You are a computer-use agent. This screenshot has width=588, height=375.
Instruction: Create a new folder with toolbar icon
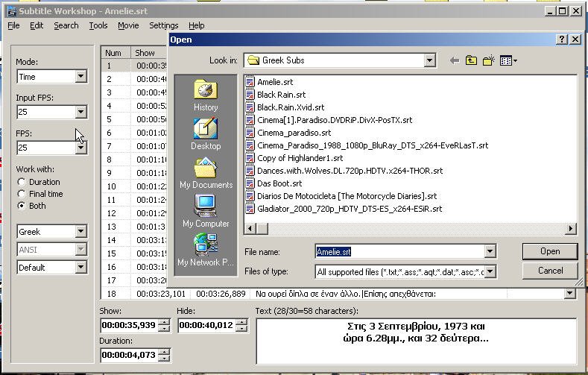tap(489, 60)
